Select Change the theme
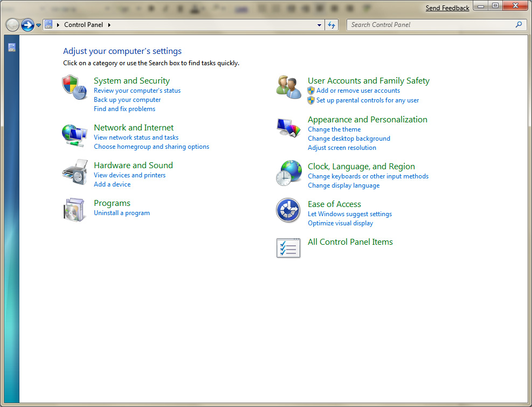The image size is (532, 407). coord(334,129)
